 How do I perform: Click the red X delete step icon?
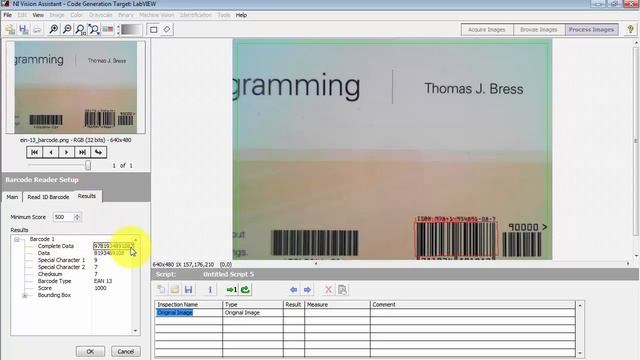coord(329,289)
